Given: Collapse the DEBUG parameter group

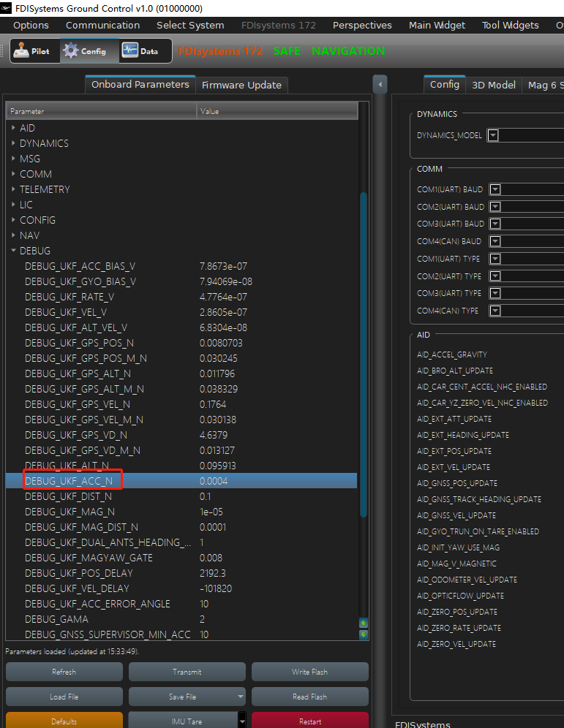Looking at the screenshot, I should [13, 250].
